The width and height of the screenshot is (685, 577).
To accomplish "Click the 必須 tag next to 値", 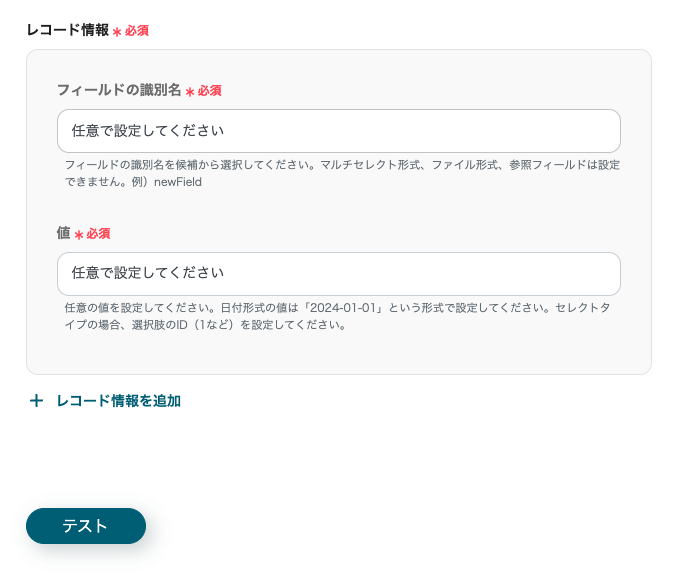I will [x=98, y=234].
